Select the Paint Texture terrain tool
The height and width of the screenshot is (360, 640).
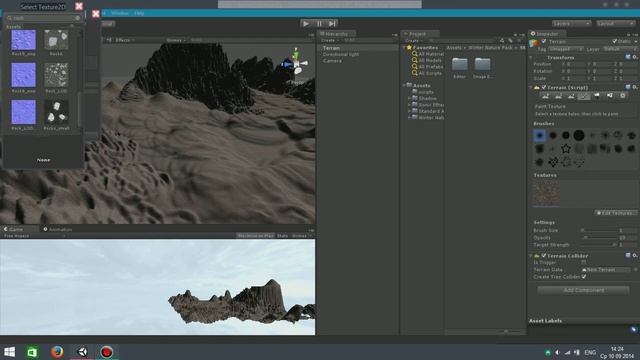(584, 96)
